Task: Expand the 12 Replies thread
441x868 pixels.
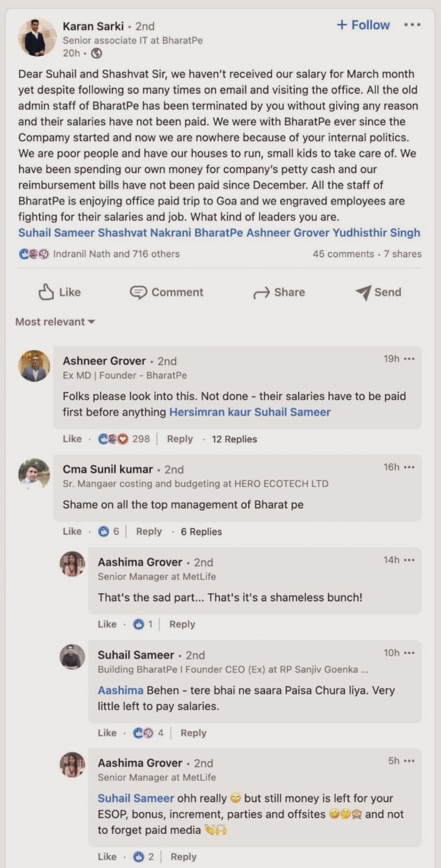Action: pyautogui.click(x=234, y=439)
